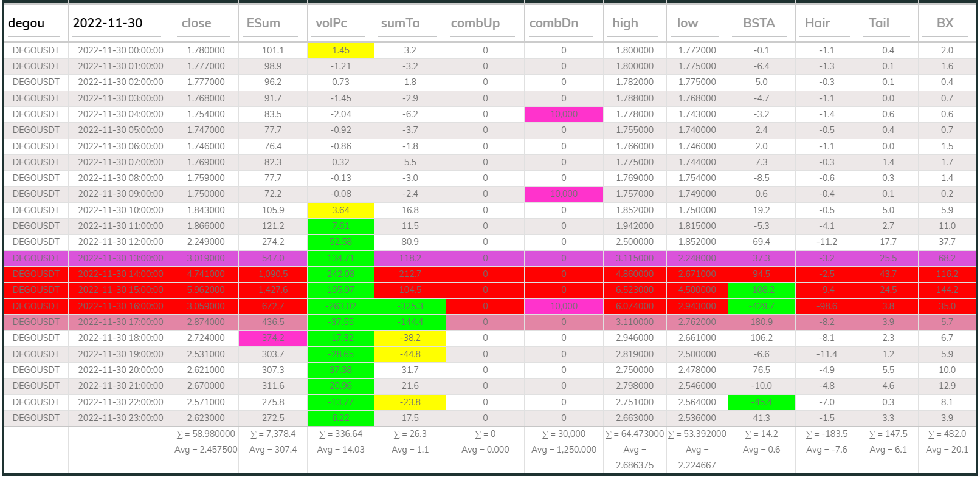
Task: Select the "volPc" column header
Action: tap(331, 24)
